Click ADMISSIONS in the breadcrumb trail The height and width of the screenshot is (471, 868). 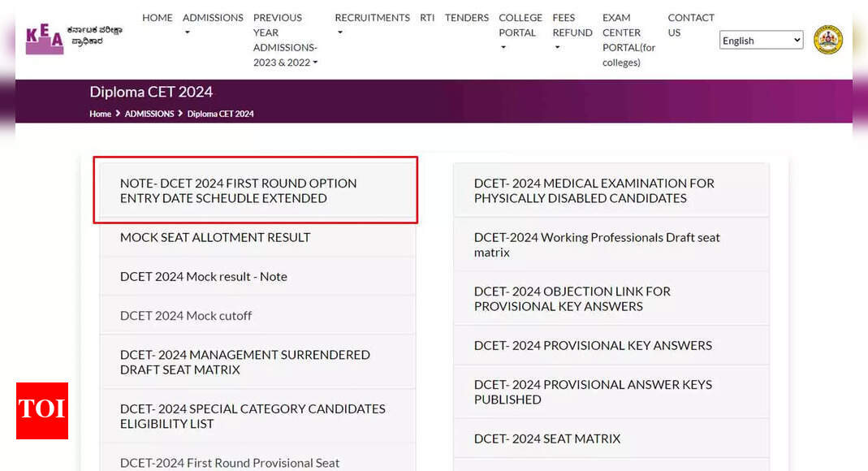point(149,114)
